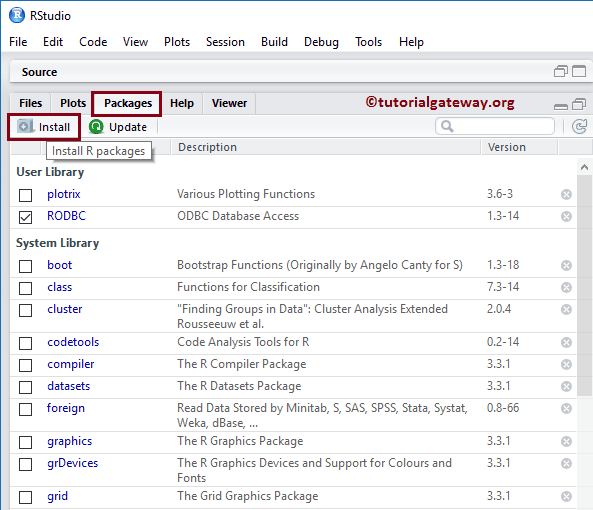The height and width of the screenshot is (510, 593).
Task: Open the boot package documentation link
Action: point(59,265)
